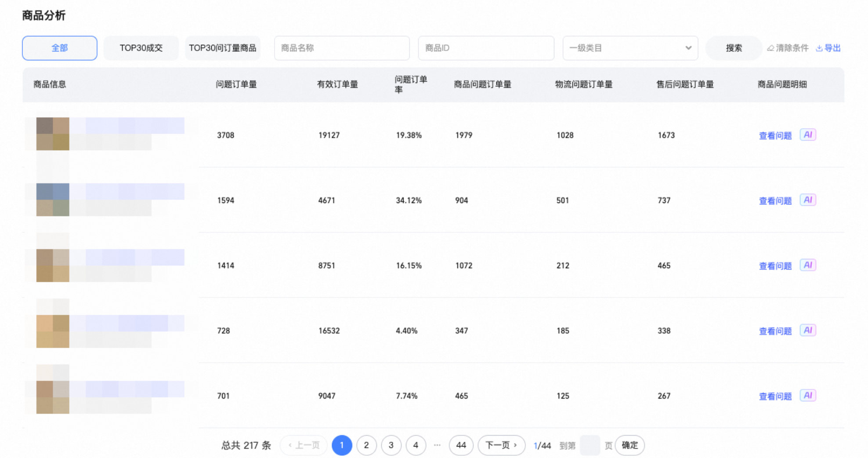868x458 pixels.
Task: Click 查看问题 for the 3708 row
Action: point(775,135)
